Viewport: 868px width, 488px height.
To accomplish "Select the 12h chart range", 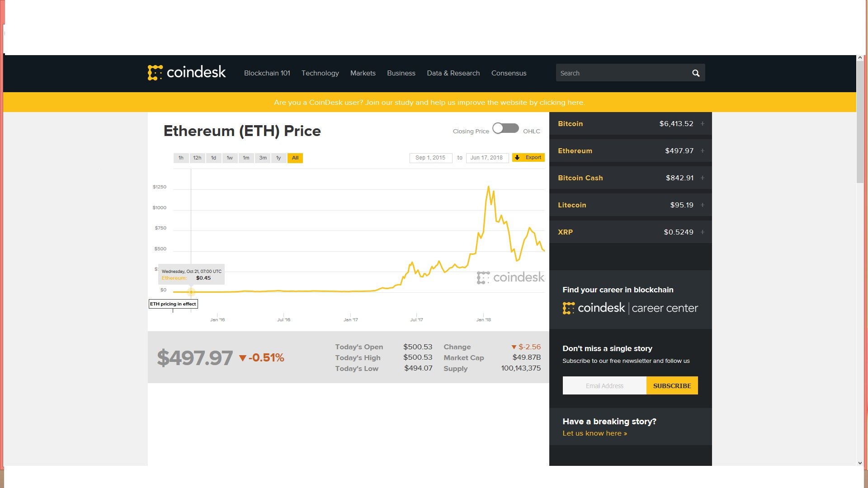I will pyautogui.click(x=197, y=158).
